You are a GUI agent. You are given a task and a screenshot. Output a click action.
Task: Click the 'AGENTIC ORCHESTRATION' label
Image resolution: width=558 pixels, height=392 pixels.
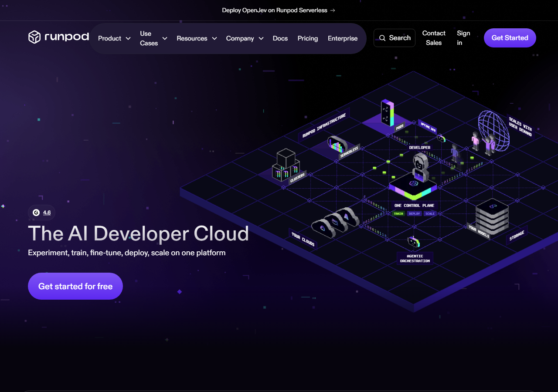pyautogui.click(x=415, y=258)
